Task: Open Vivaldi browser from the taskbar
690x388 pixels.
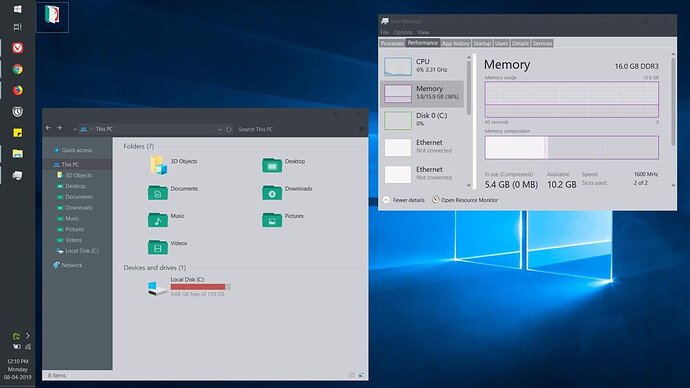Action: point(18,48)
